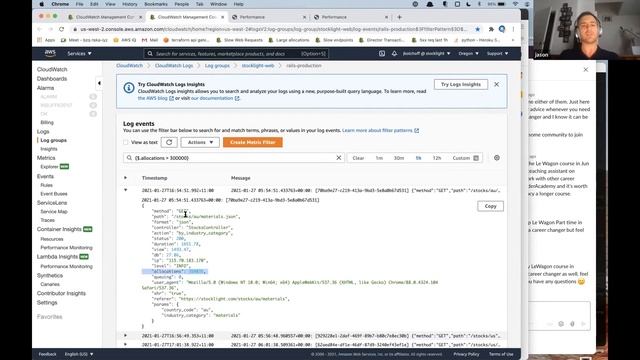Click the search magnifier in filter bar
The image size is (640, 360).
129,158
